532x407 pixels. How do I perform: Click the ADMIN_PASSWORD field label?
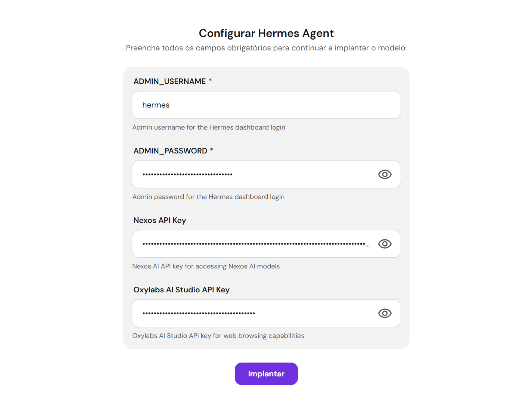coord(170,151)
